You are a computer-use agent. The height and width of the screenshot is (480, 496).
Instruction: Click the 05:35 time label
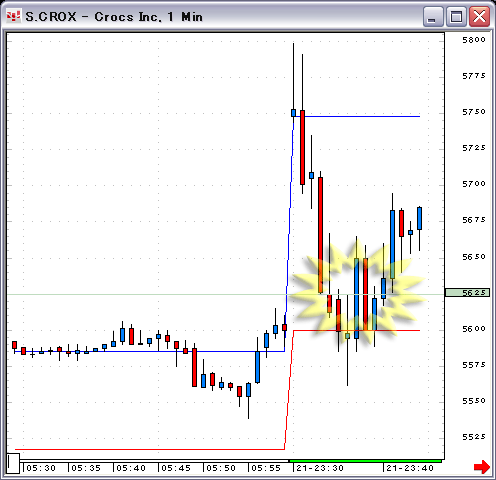[x=86, y=468]
